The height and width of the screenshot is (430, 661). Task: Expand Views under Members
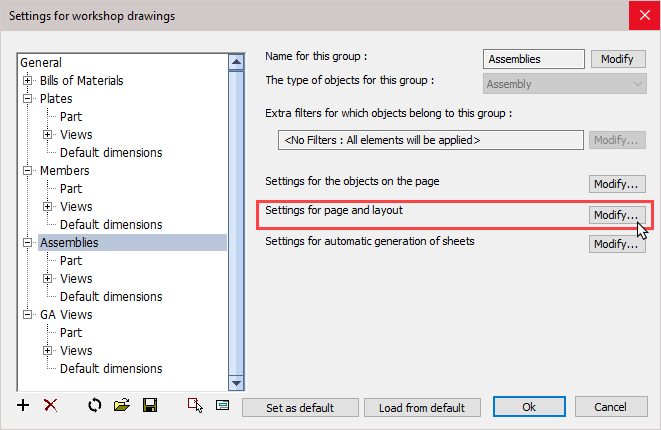47,207
